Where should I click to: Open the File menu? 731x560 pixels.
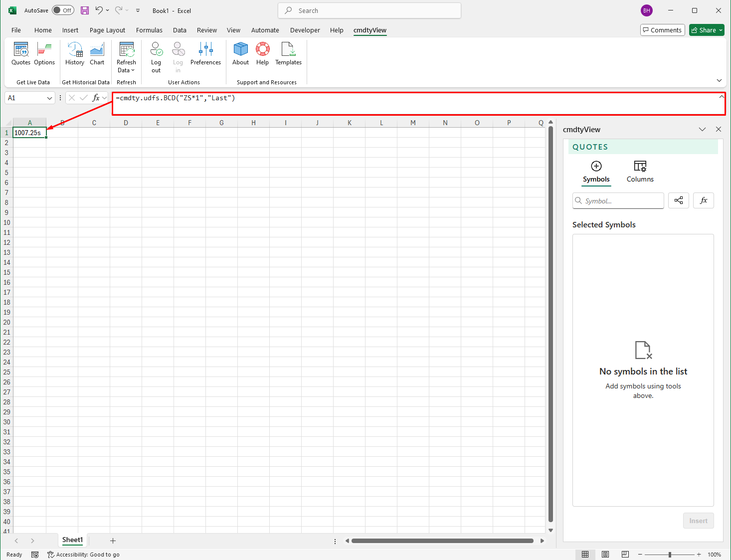pos(16,30)
